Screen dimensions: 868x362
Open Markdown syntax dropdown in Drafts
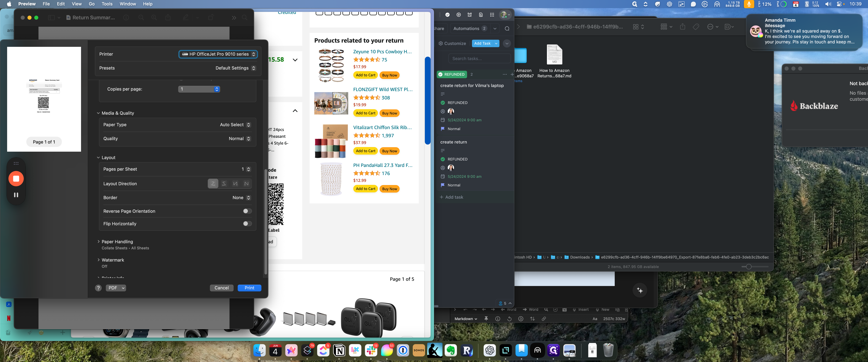[466, 319]
